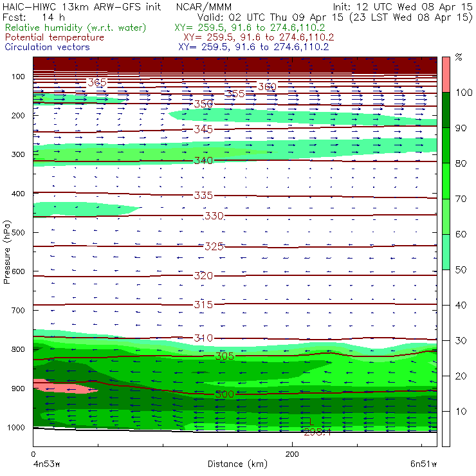Click the 325 contour label
Viewport: 476px width, 476px height.
pyautogui.click(x=214, y=246)
